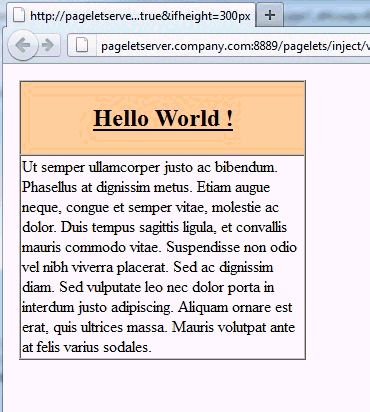Click the browser Forward arrow button
This screenshot has height=412, width=370.
pyautogui.click(x=48, y=45)
